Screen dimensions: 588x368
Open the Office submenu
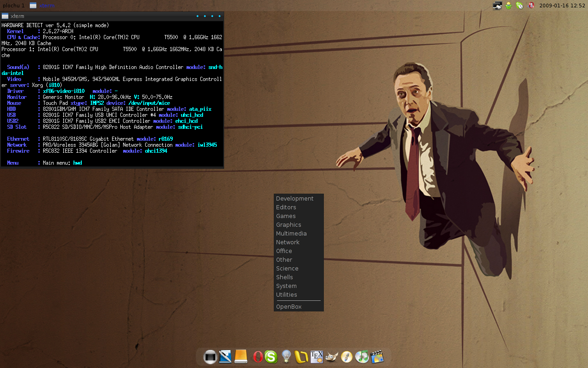tap(299, 251)
